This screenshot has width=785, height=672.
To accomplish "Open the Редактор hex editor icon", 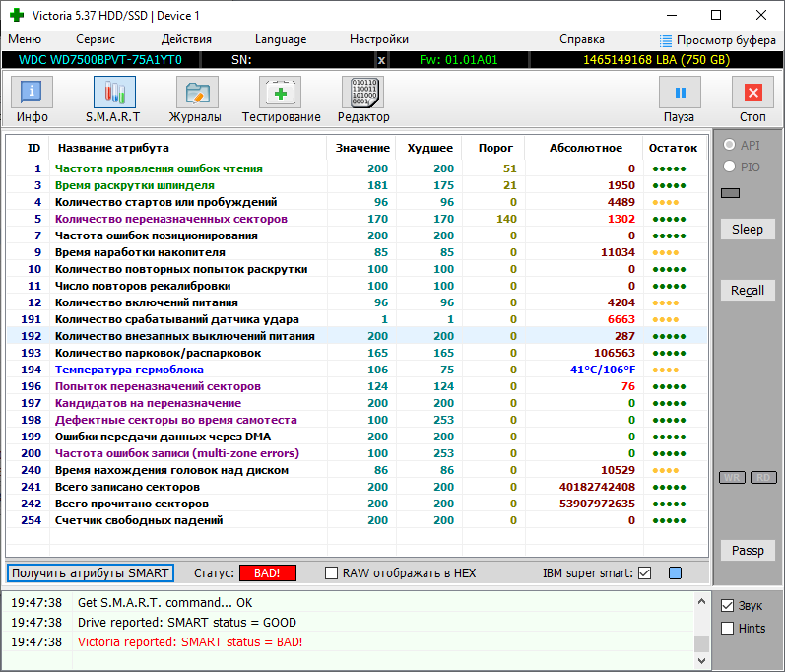I will pyautogui.click(x=362, y=93).
